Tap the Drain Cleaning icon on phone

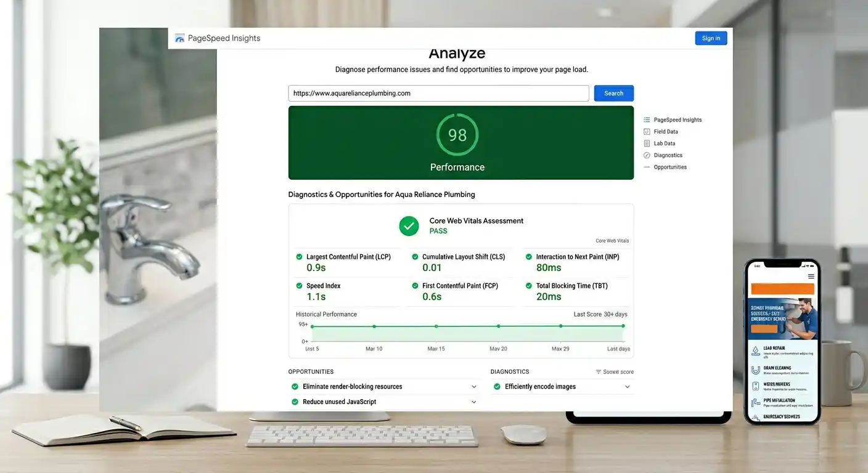coord(756,370)
